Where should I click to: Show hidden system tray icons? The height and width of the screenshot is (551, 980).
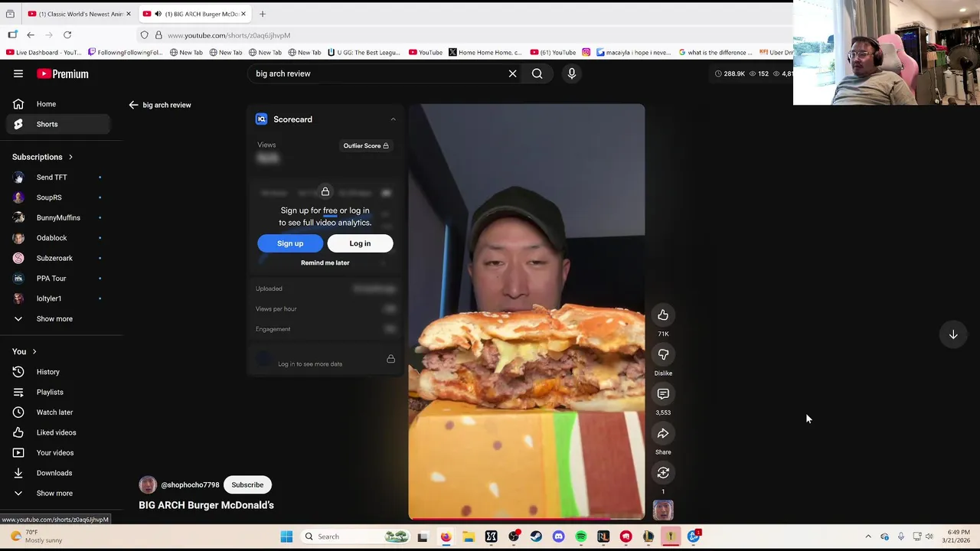(867, 536)
